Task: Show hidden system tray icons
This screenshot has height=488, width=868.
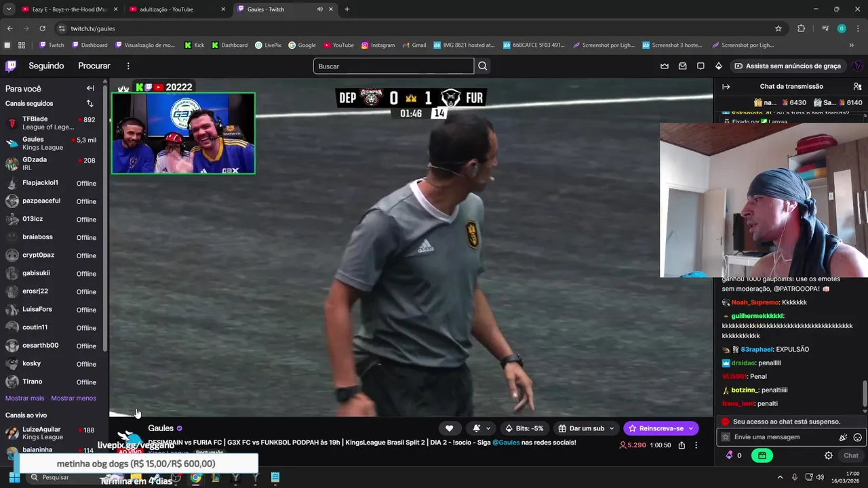Action: click(780, 477)
